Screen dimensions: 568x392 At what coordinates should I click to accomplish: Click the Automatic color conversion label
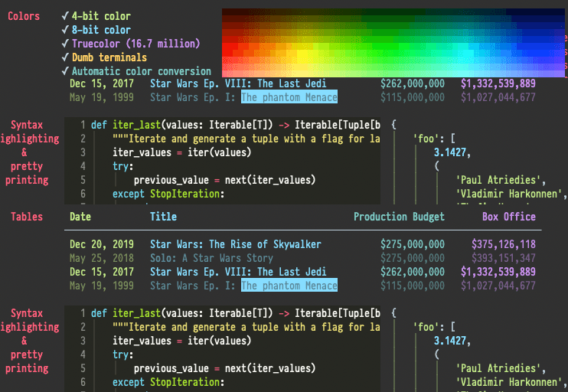tap(141, 71)
